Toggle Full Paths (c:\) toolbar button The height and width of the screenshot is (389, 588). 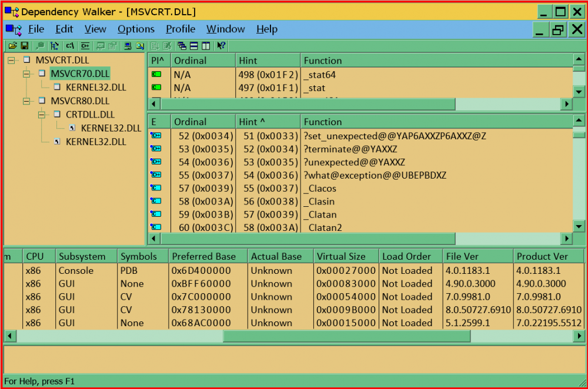coord(70,46)
